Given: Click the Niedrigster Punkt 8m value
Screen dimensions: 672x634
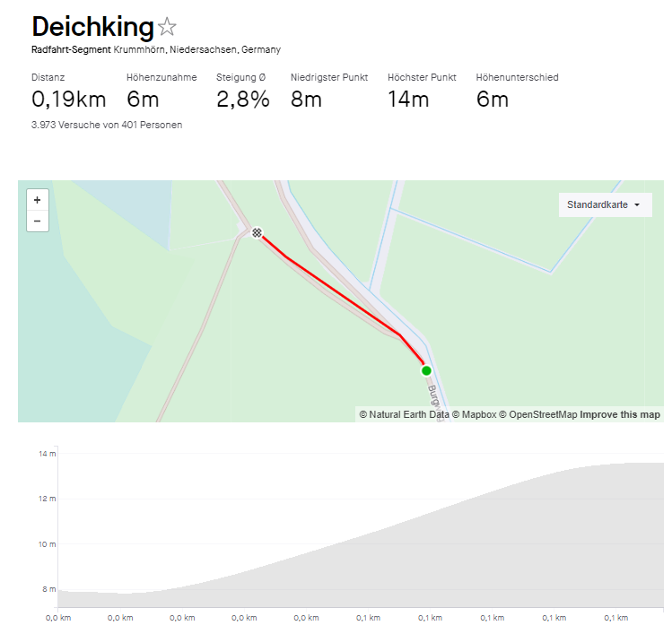Looking at the screenshot, I should [306, 99].
